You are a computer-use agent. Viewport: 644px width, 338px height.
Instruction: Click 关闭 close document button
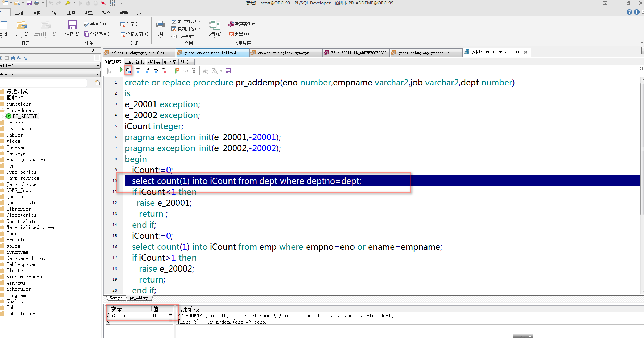point(130,24)
